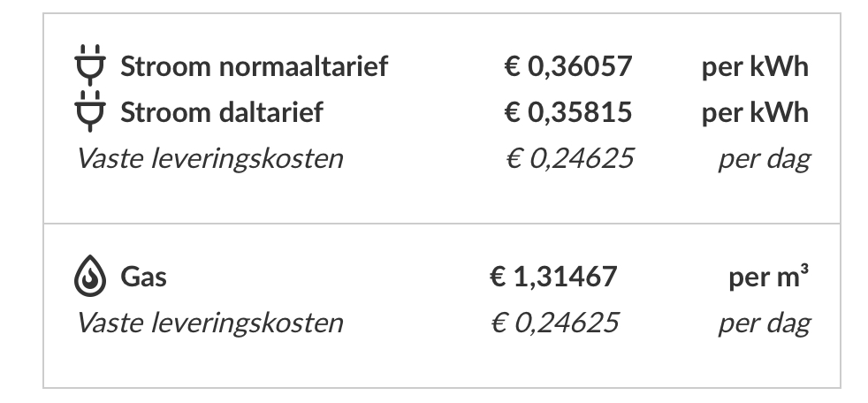868x403 pixels.
Task: Click the € 0,36057 normaaltarief price
Action: (x=568, y=66)
